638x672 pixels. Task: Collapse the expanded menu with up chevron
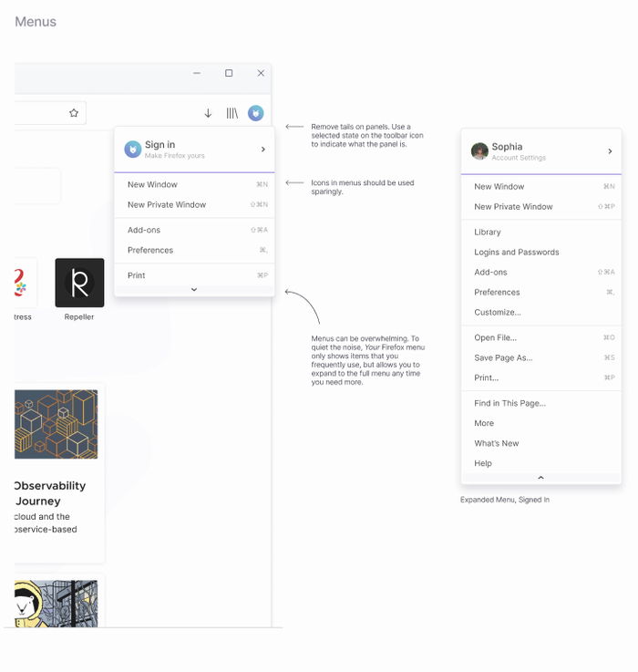[x=540, y=478]
